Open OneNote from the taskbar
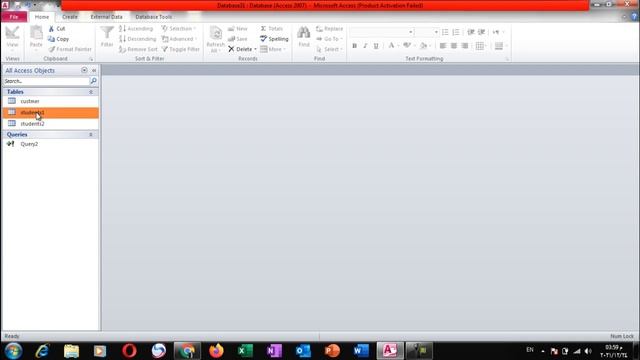 point(274,351)
